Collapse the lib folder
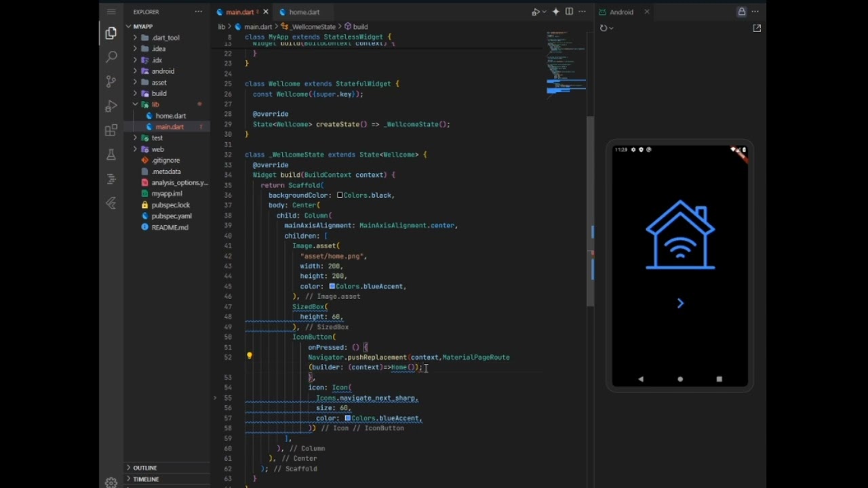Viewport: 868px width, 488px height. tap(155, 104)
